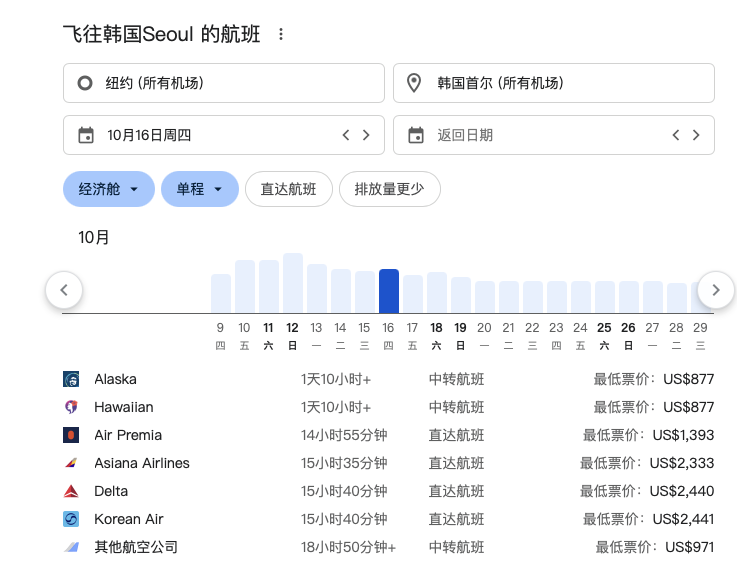The width and height of the screenshot is (737, 568).
Task: Select the highlighted October 16 price bar
Action: 389,291
